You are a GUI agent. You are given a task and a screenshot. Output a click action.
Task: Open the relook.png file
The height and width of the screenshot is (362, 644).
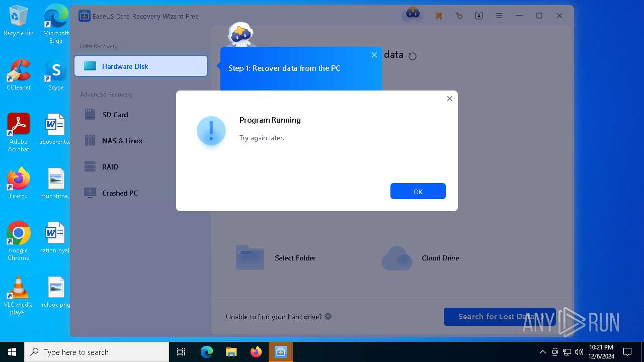(56, 292)
